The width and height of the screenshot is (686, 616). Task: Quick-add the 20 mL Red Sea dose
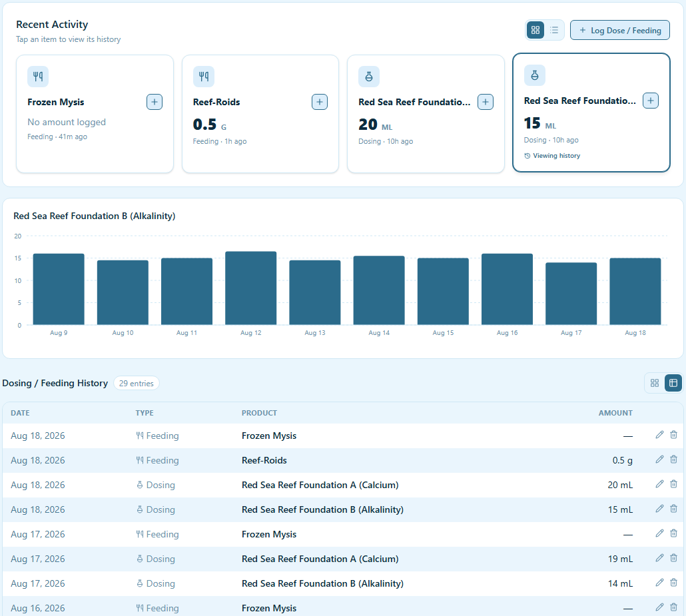pyautogui.click(x=485, y=102)
